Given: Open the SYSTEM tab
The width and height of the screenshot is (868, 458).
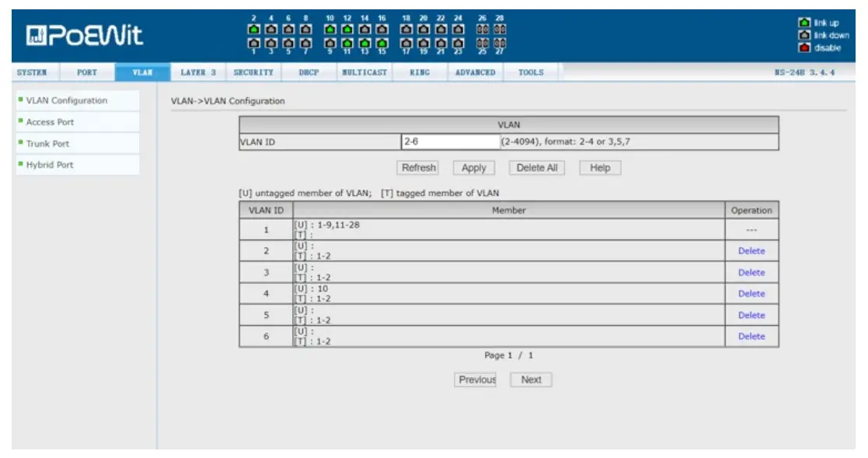Looking at the screenshot, I should click(x=32, y=72).
